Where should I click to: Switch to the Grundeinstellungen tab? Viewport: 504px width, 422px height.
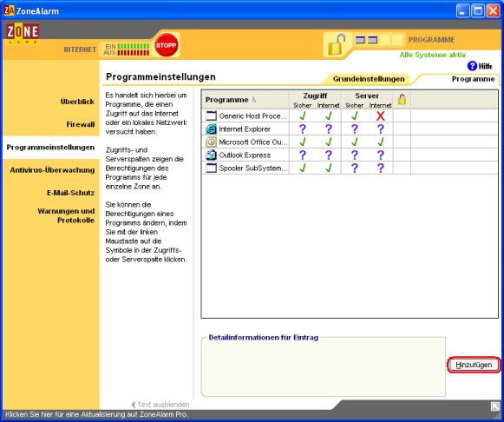click(369, 79)
